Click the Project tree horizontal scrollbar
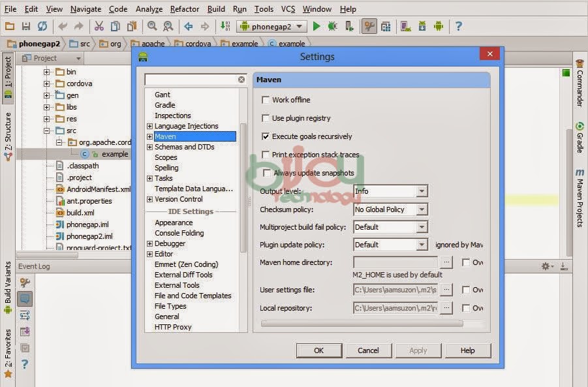Viewport: 588px width, 387px height. pos(48,255)
